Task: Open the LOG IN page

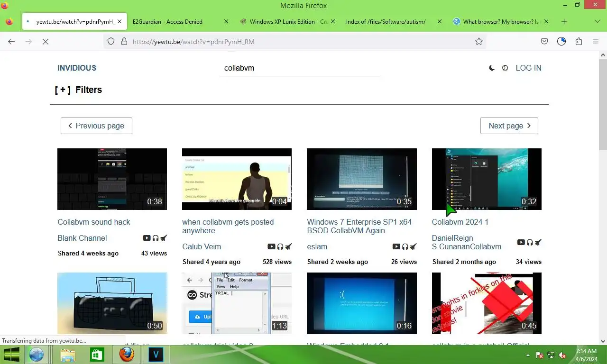Action: click(528, 68)
